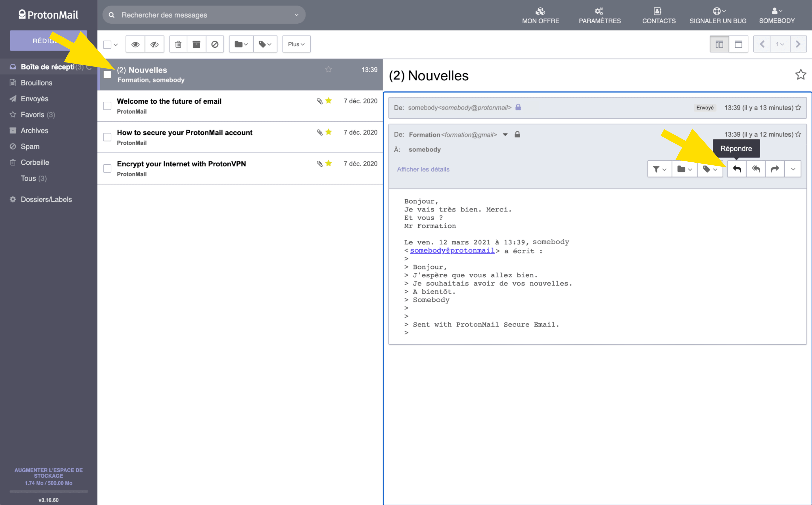Star the message from Formation
This screenshot has height=505, width=812.
point(798,134)
